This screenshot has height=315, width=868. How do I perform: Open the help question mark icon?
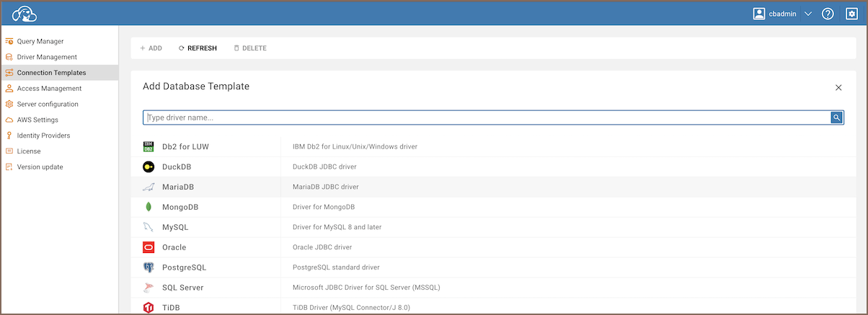click(828, 14)
